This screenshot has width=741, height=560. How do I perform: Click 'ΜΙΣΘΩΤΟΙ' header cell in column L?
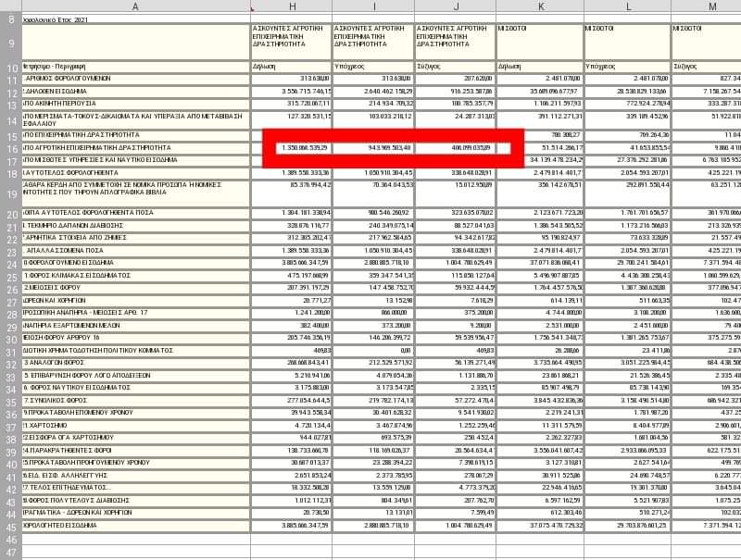(628, 42)
